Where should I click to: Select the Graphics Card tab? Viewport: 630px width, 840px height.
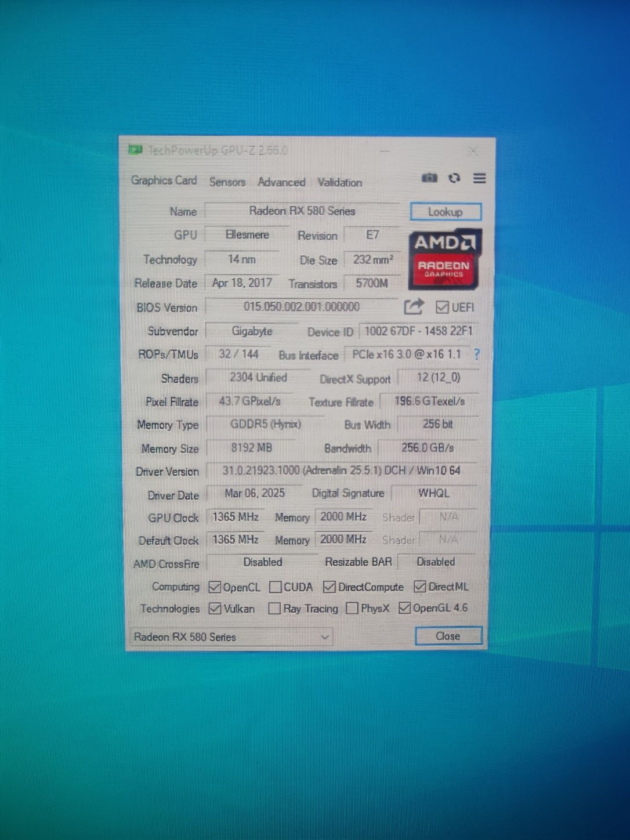point(164,180)
